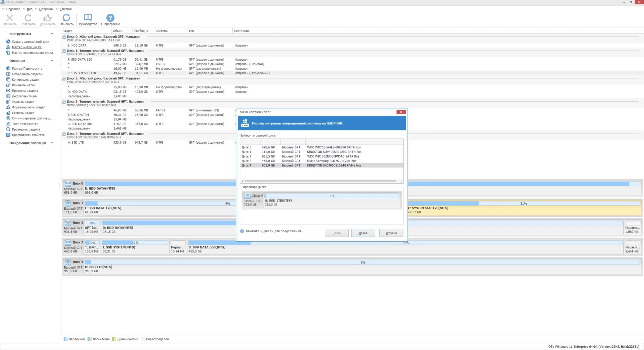Collapse the Ожидающие операции section
The image size is (644, 350).
click(x=52, y=143)
